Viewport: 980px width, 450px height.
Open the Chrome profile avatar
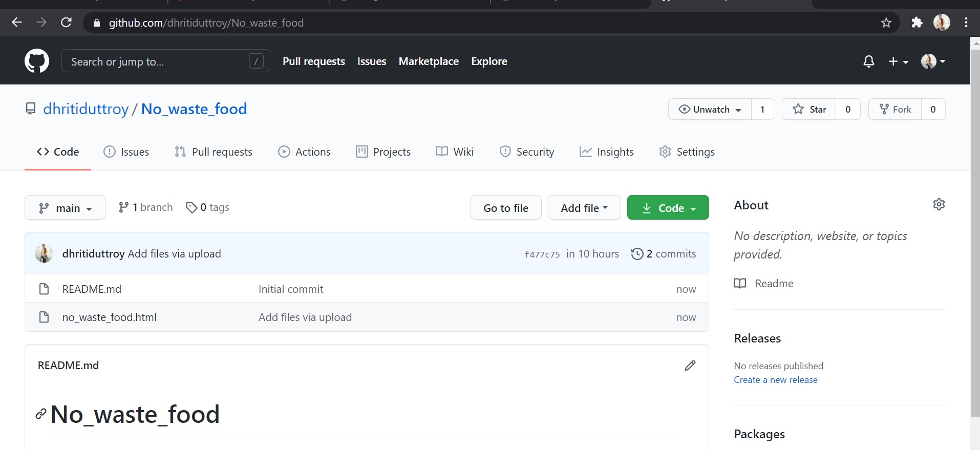point(942,23)
